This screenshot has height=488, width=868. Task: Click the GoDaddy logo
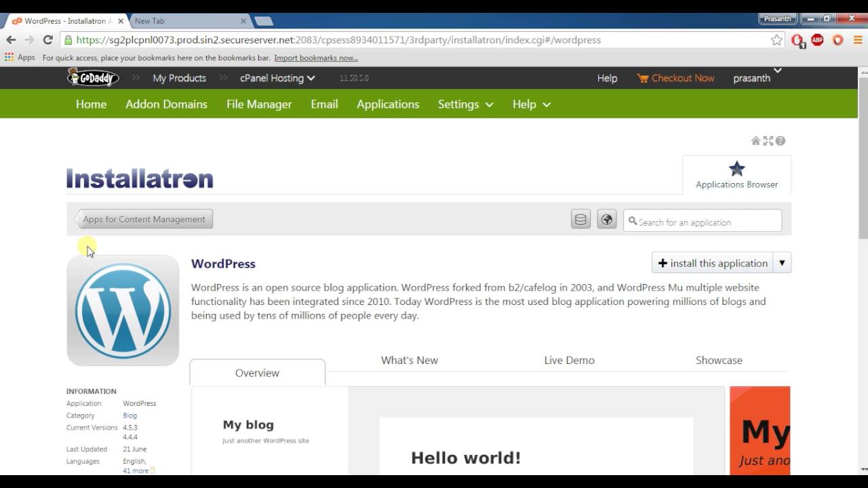[93, 77]
